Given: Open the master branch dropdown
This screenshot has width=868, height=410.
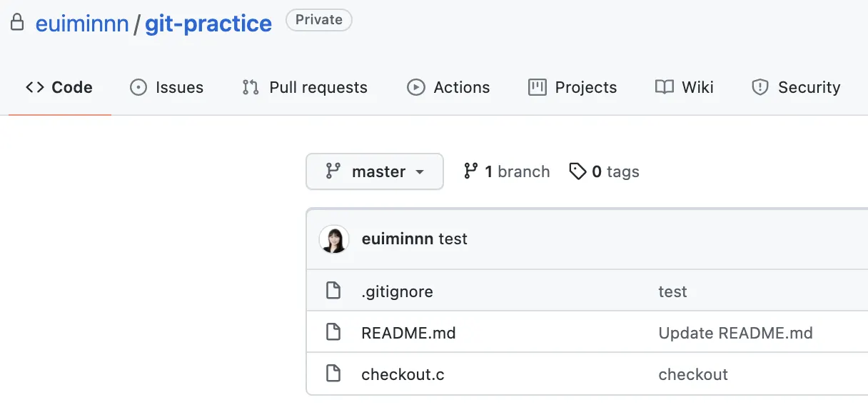Looking at the screenshot, I should click(x=375, y=171).
